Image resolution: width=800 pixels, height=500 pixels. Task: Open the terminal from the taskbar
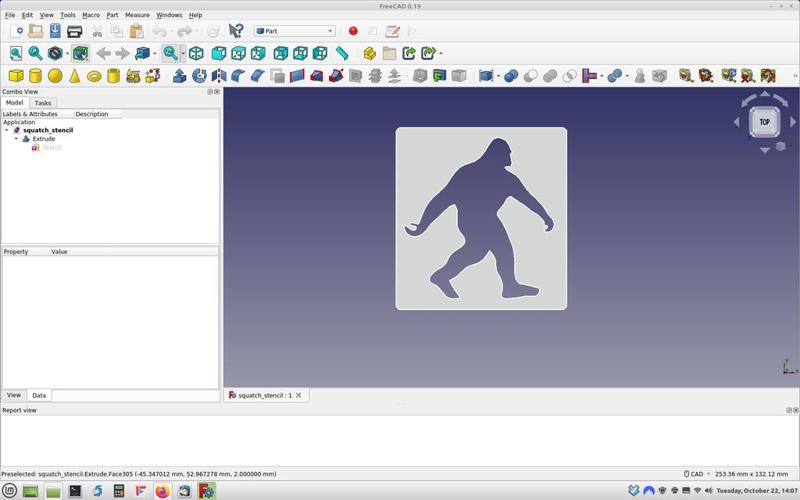[x=75, y=491]
